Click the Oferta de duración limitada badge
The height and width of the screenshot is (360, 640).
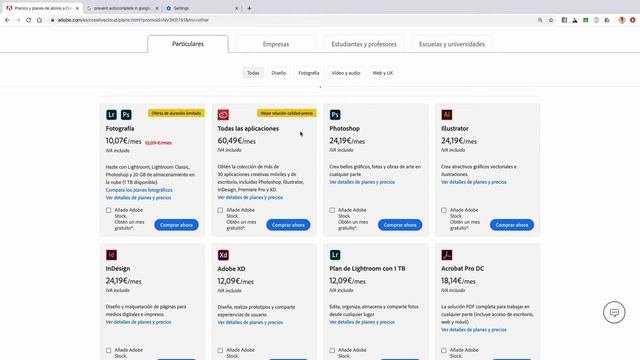tap(176, 113)
